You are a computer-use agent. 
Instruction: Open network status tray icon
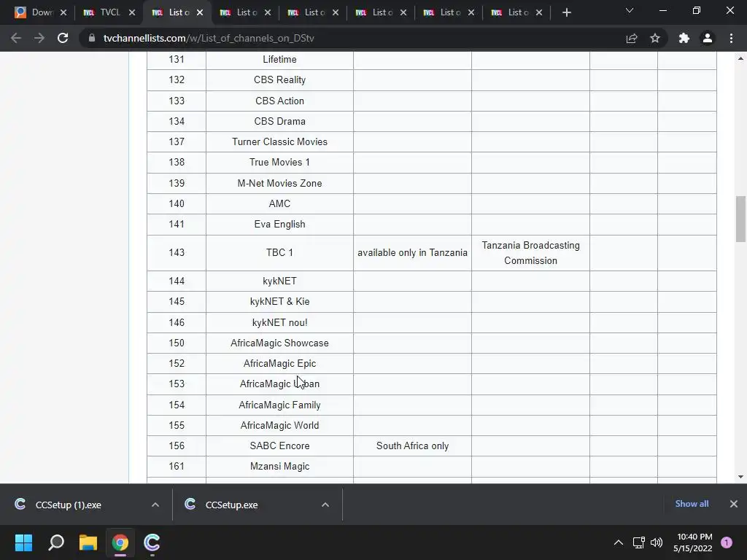[x=639, y=542]
